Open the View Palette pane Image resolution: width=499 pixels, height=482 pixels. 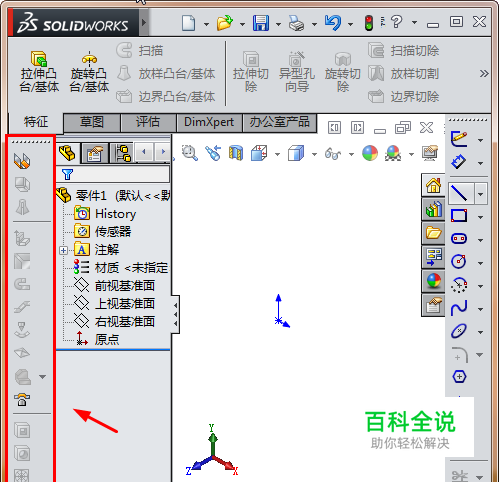click(x=433, y=257)
